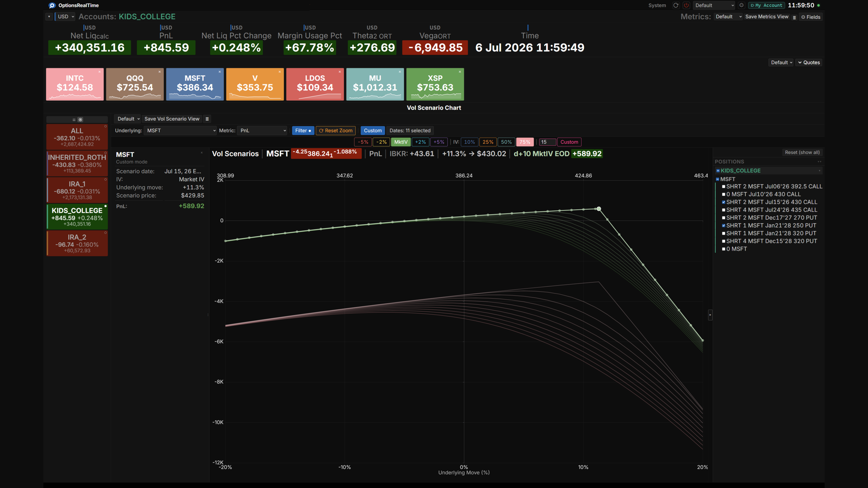Image resolution: width=868 pixels, height=488 pixels.
Task: Click the system refresh icon
Action: (676, 5)
